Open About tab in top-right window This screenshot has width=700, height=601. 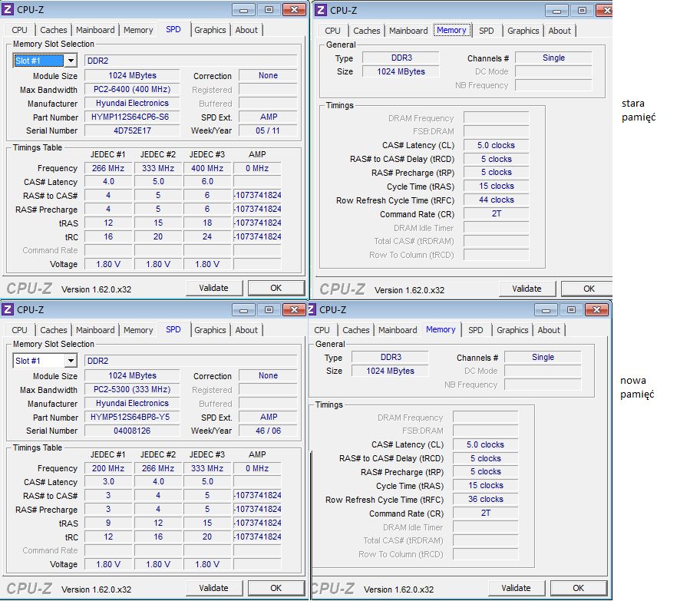pos(560,31)
